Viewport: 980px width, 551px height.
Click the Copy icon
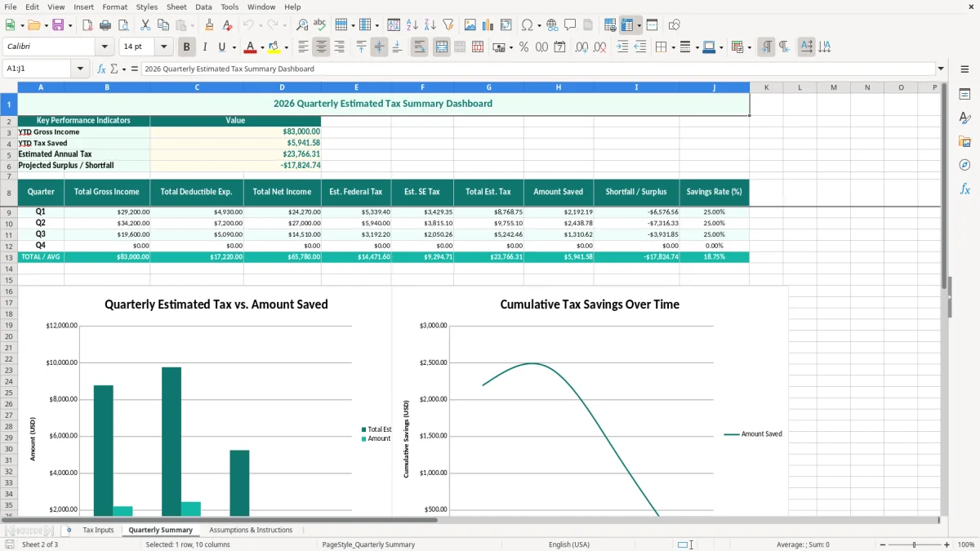point(163,25)
